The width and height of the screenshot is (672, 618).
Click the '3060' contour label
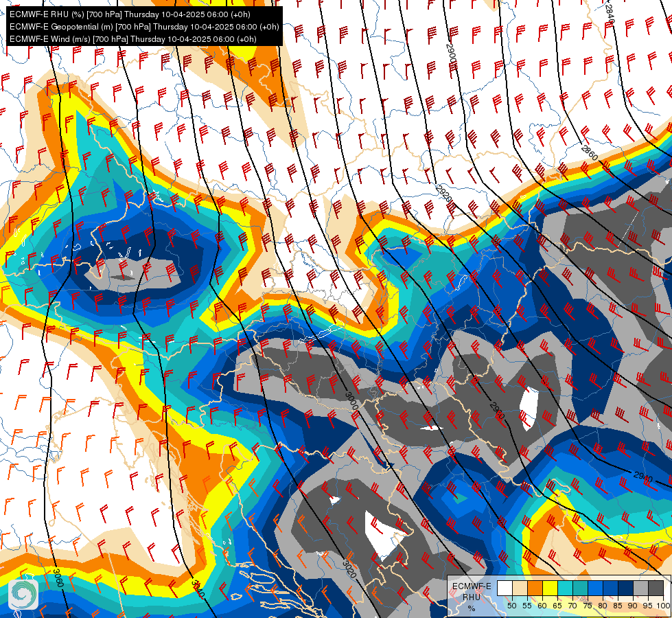pos(59,577)
